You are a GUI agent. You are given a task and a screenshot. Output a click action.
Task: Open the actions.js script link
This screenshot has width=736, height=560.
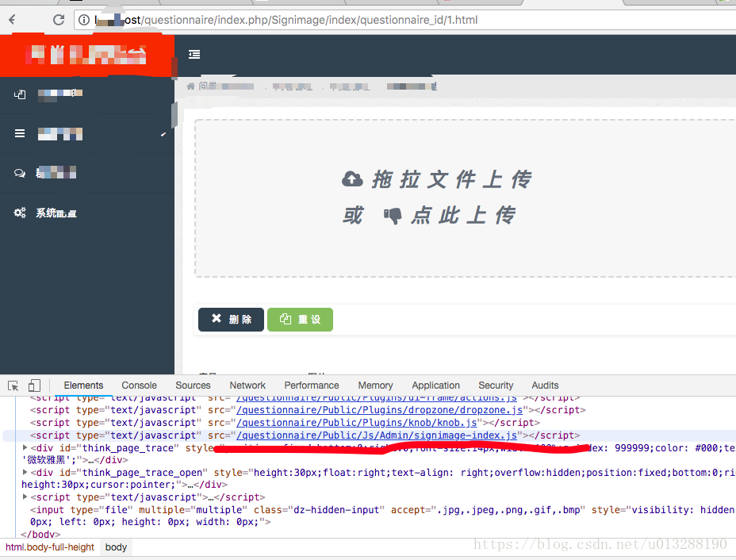(x=377, y=398)
